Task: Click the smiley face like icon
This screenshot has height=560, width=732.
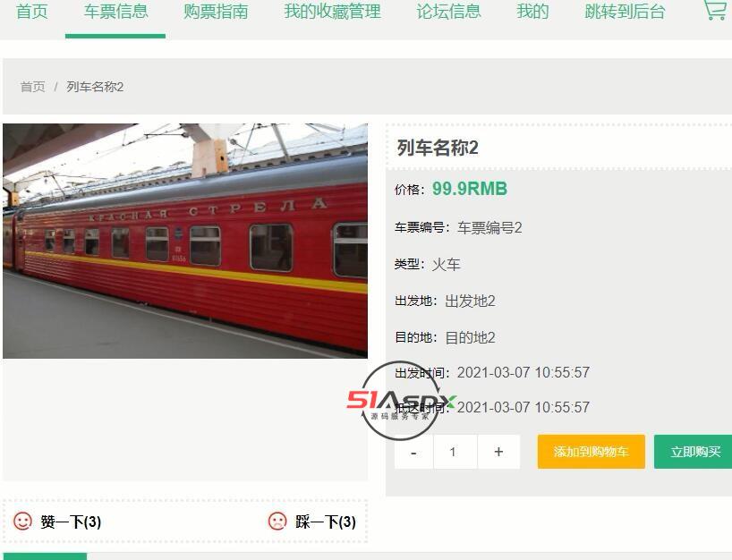Action: [x=22, y=522]
